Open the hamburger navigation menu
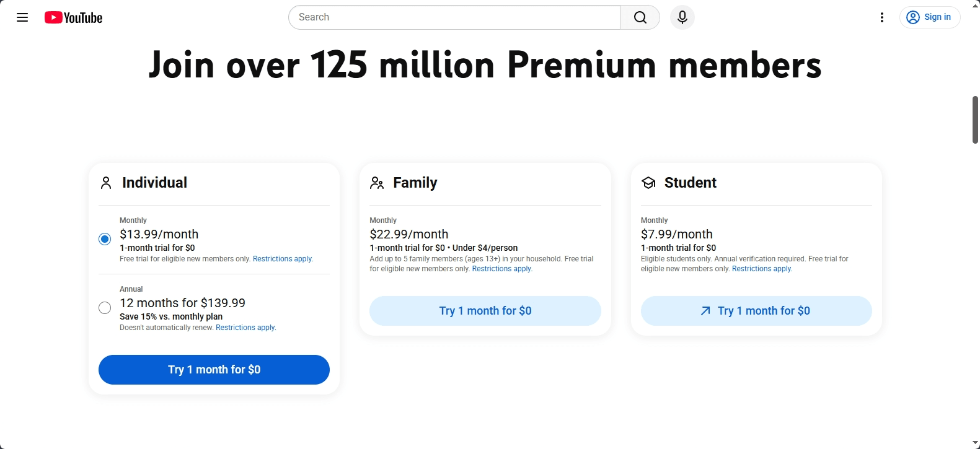980x449 pixels. 22,17
